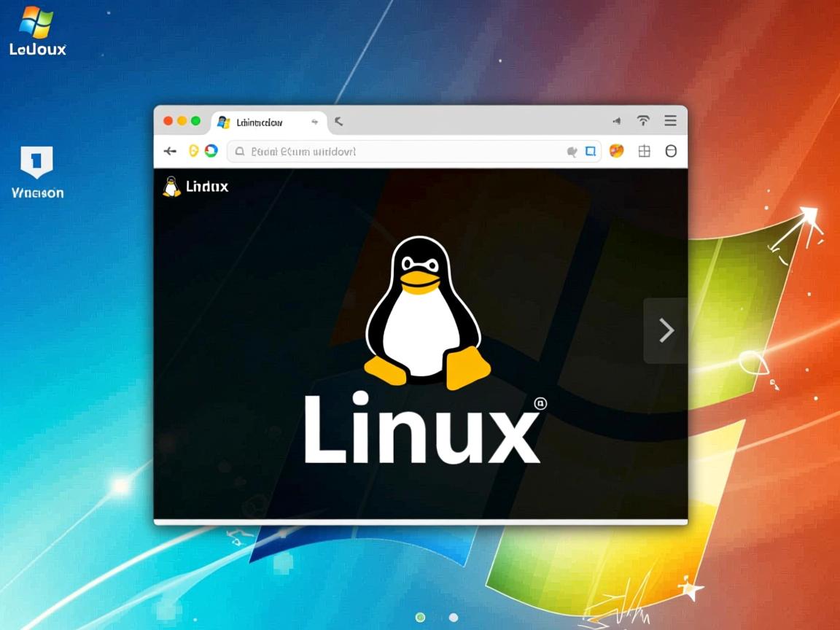Select the second tab with arrow icon
The height and width of the screenshot is (630, 840).
point(338,122)
